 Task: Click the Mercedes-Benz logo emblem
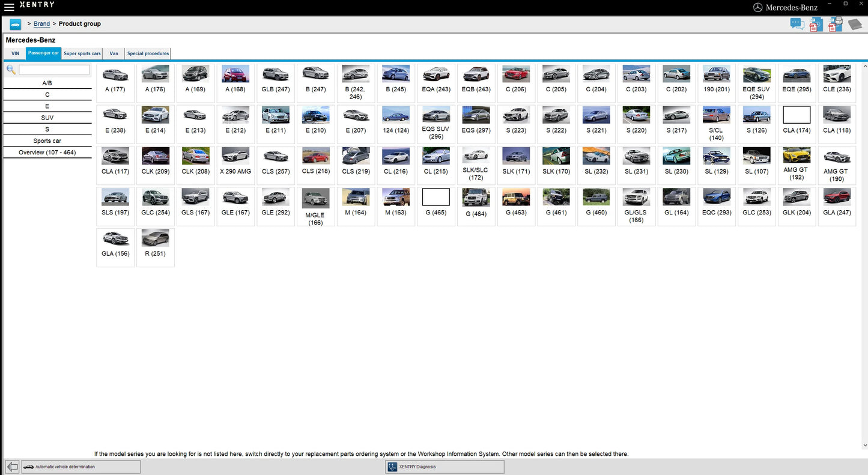758,7
